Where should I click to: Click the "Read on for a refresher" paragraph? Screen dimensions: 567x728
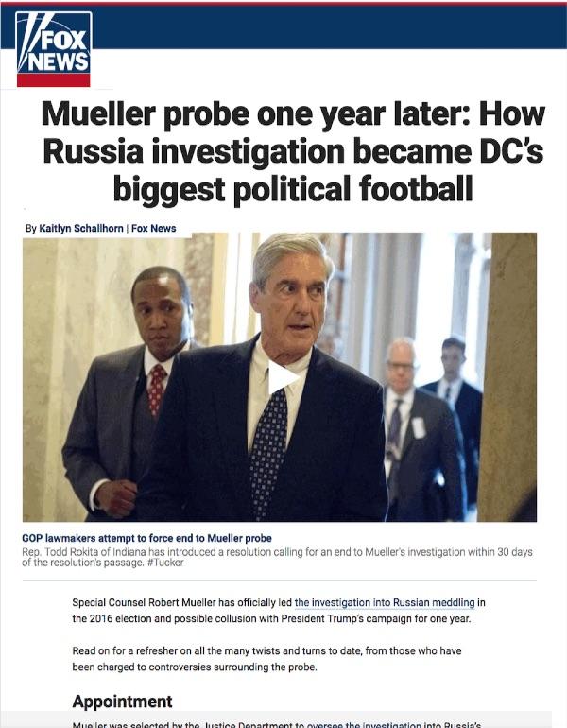(x=266, y=659)
